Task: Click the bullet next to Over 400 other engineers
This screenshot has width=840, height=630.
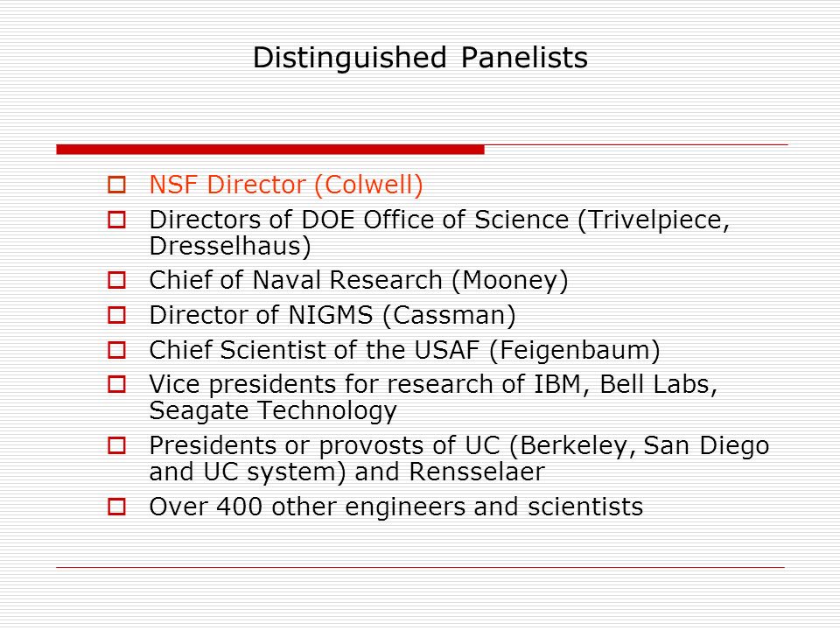Action: (x=116, y=507)
